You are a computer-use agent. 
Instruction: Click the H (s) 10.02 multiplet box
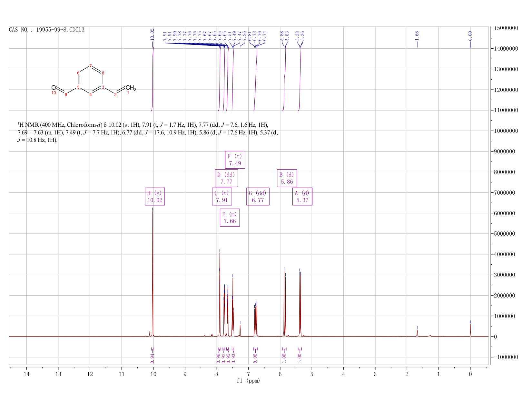[x=155, y=196]
